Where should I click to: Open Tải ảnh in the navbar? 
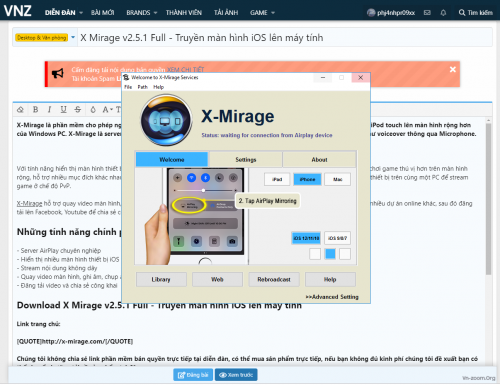pos(226,13)
